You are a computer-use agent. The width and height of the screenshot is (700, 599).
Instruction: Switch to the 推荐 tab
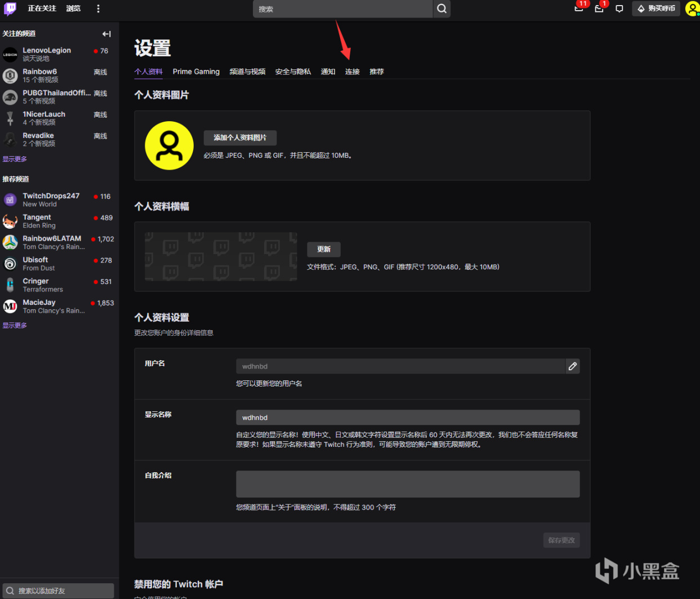pyautogui.click(x=377, y=72)
